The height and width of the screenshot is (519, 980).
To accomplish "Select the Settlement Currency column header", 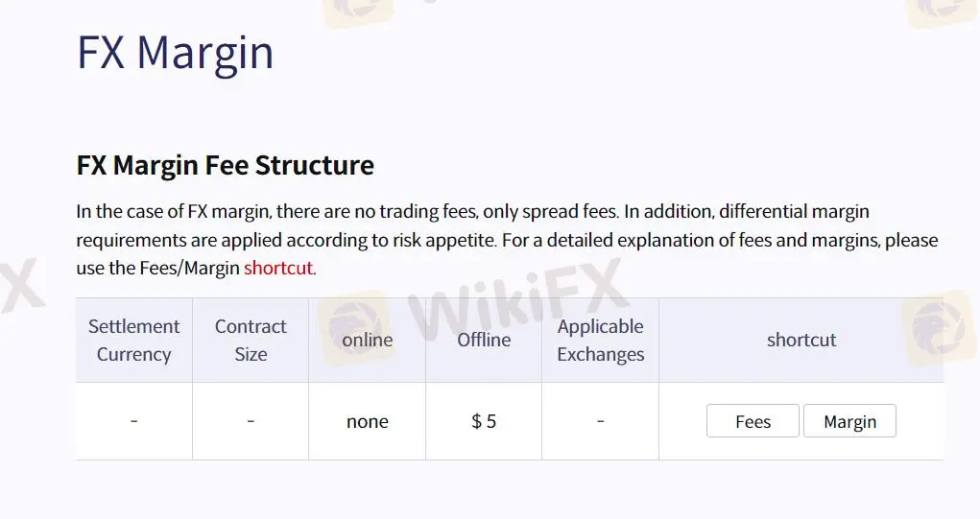I will tap(133, 341).
